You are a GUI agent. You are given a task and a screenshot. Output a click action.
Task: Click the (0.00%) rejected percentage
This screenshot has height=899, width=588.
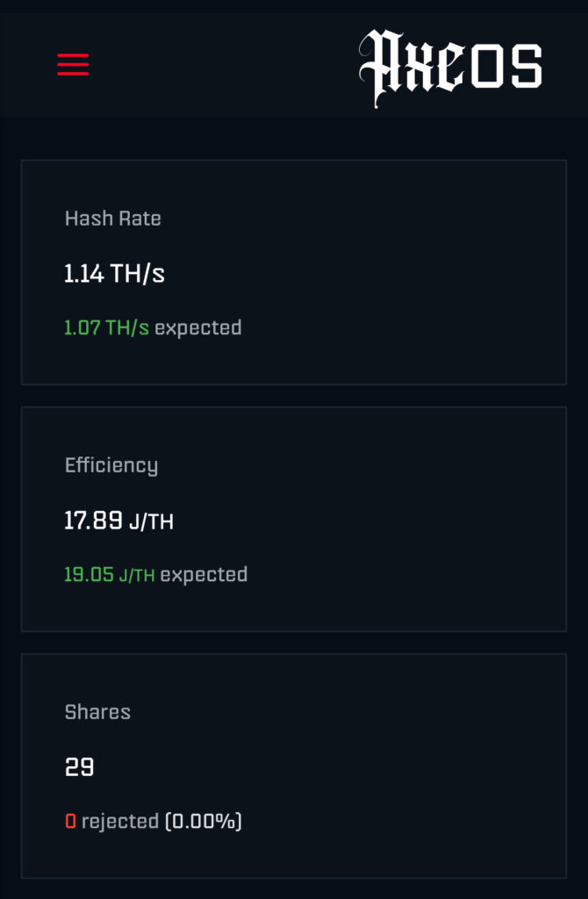(x=204, y=822)
